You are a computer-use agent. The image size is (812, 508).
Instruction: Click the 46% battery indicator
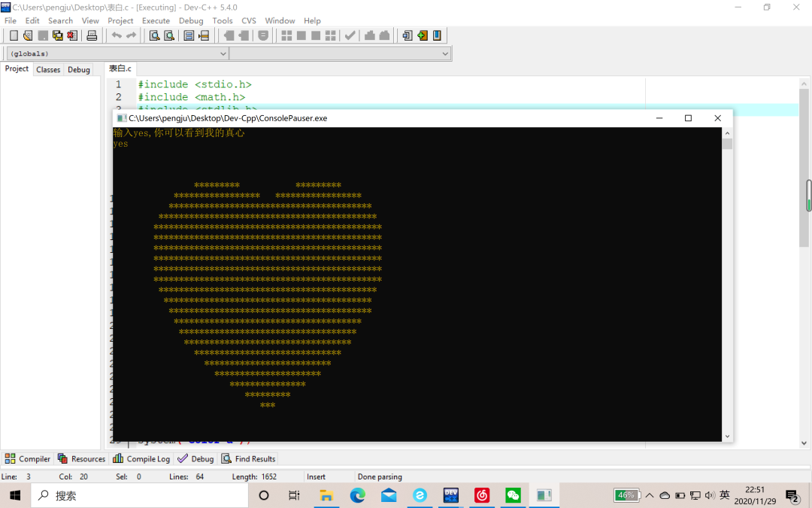pos(626,495)
